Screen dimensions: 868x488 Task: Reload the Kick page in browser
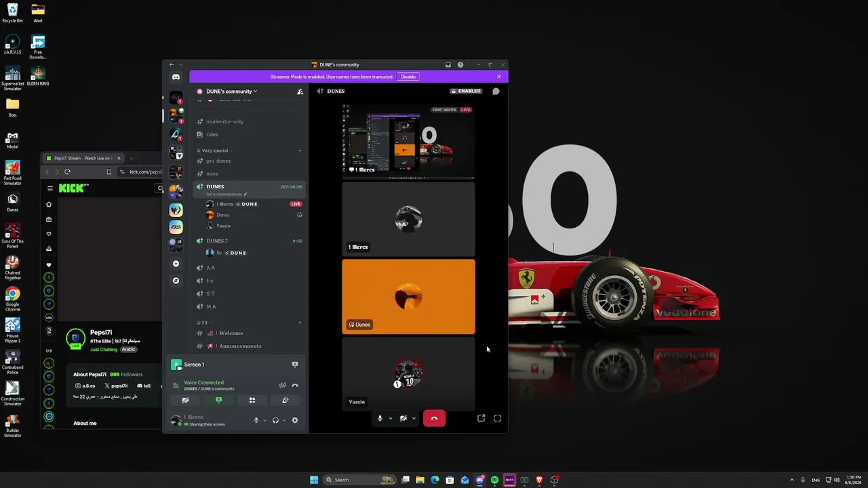click(x=67, y=171)
